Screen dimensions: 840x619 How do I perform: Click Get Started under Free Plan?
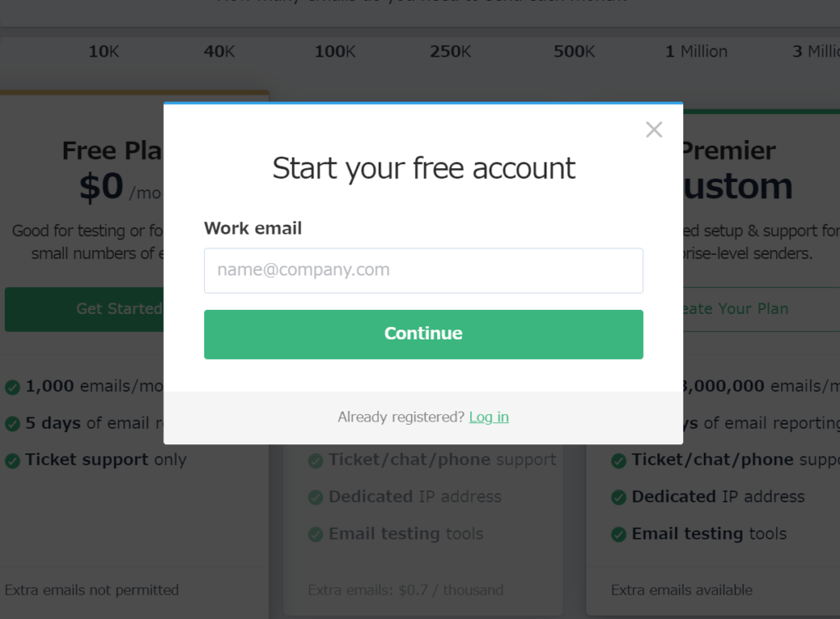tap(84, 309)
